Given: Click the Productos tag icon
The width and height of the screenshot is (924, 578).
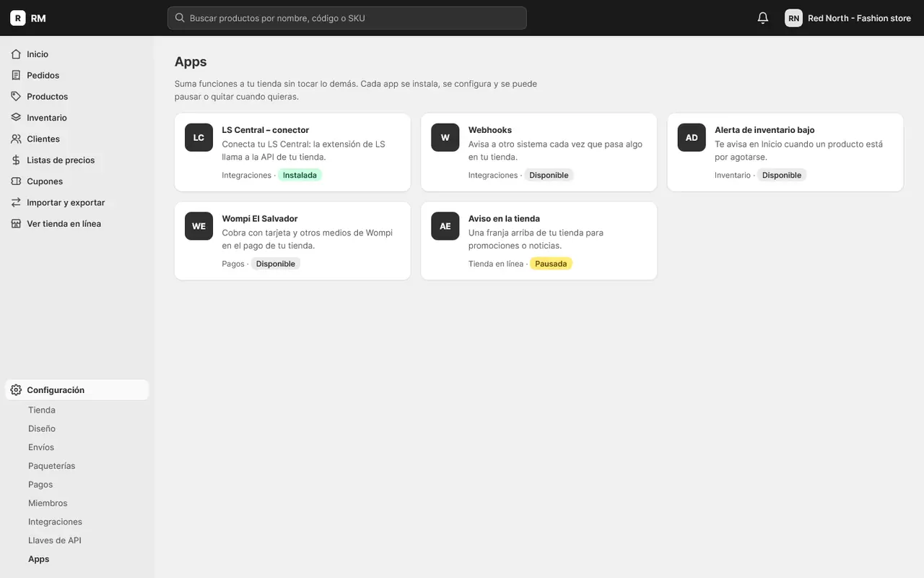Looking at the screenshot, I should click(16, 96).
